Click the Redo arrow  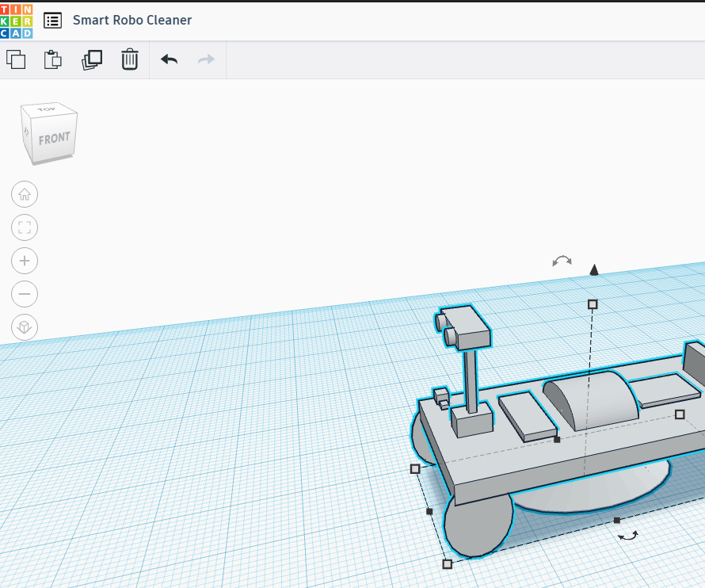(206, 59)
